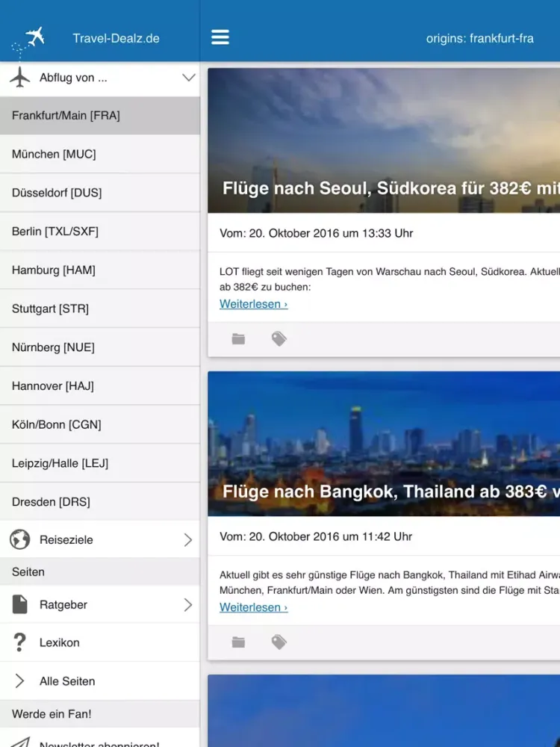The height and width of the screenshot is (747, 560).
Task: Select Düsseldorf [DUS] airport
Action: click(100, 193)
